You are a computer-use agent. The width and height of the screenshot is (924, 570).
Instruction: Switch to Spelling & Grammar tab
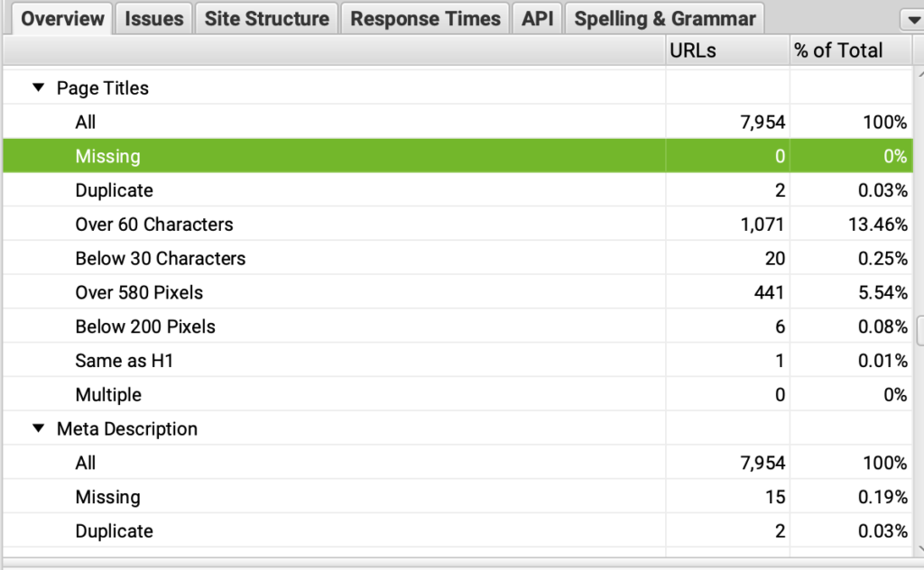[664, 18]
